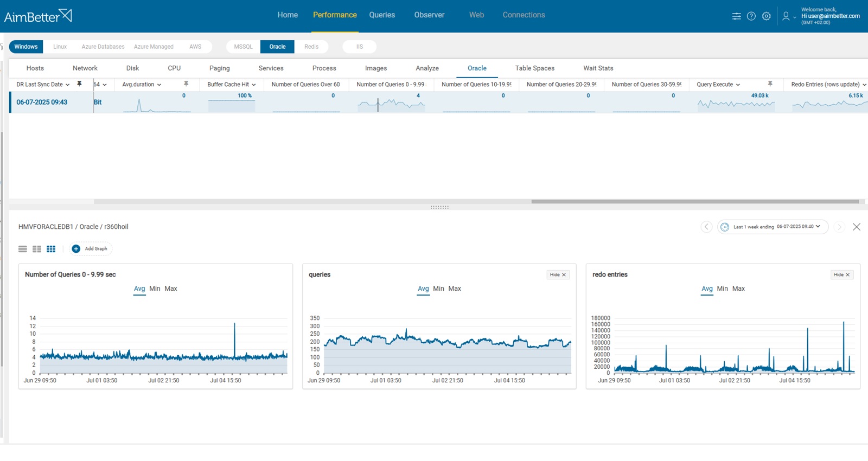Show Max in Number of Queries graph
The height and width of the screenshot is (461, 868).
click(x=171, y=289)
